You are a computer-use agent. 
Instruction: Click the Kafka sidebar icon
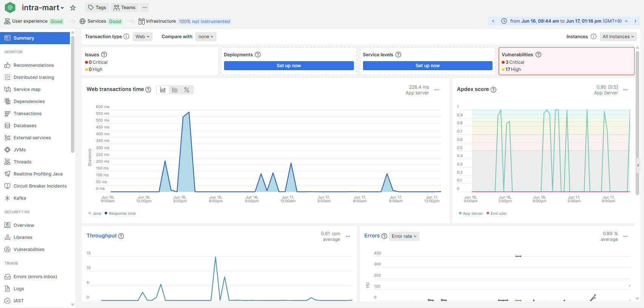pos(7,198)
